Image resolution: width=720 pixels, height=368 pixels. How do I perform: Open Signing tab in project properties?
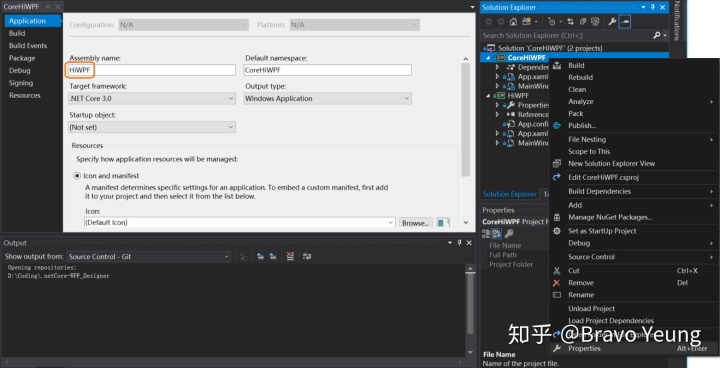[21, 83]
